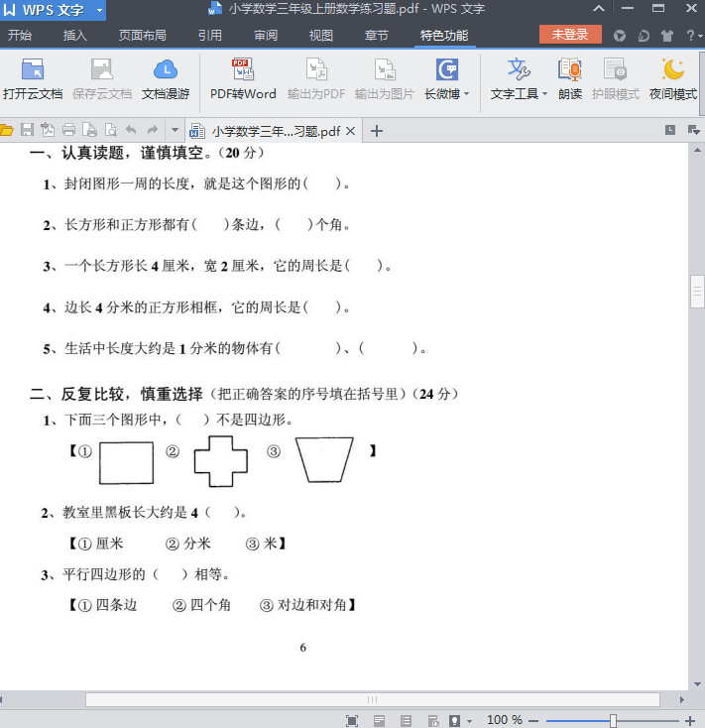This screenshot has height=728, width=705.
Task: Close the 小学数学三年...习题.pdf tab
Action: 351,131
